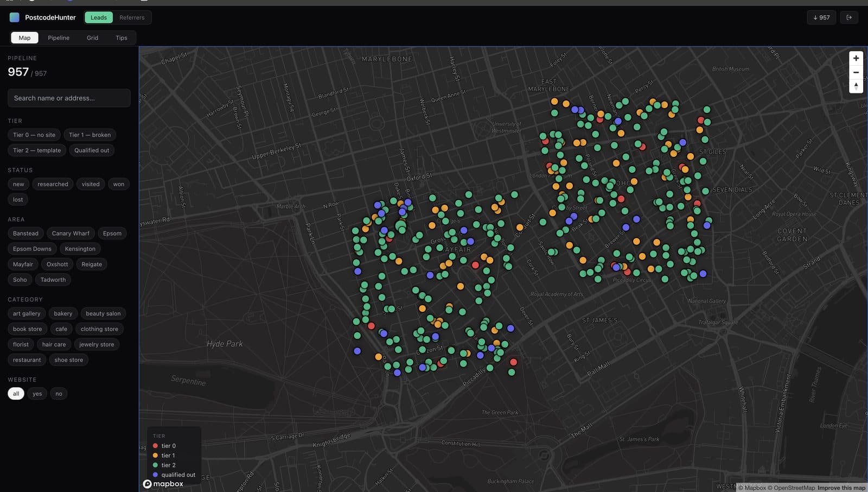Select the Kensington area chip
This screenshot has width=868, height=492.
(x=80, y=249)
